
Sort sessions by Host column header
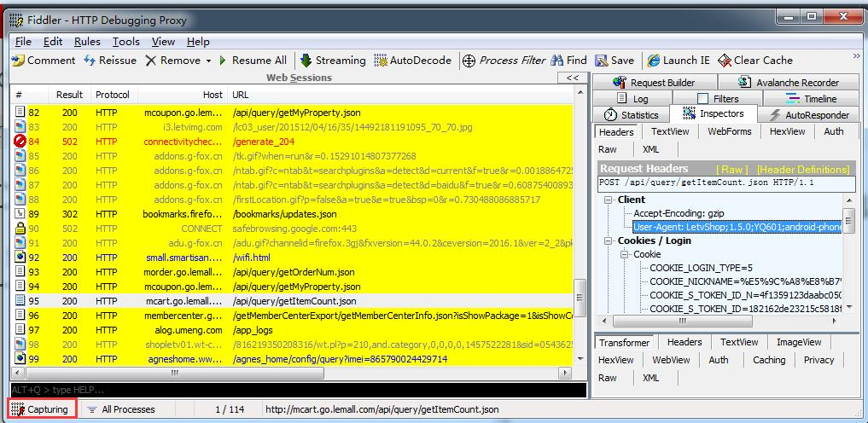click(x=183, y=96)
